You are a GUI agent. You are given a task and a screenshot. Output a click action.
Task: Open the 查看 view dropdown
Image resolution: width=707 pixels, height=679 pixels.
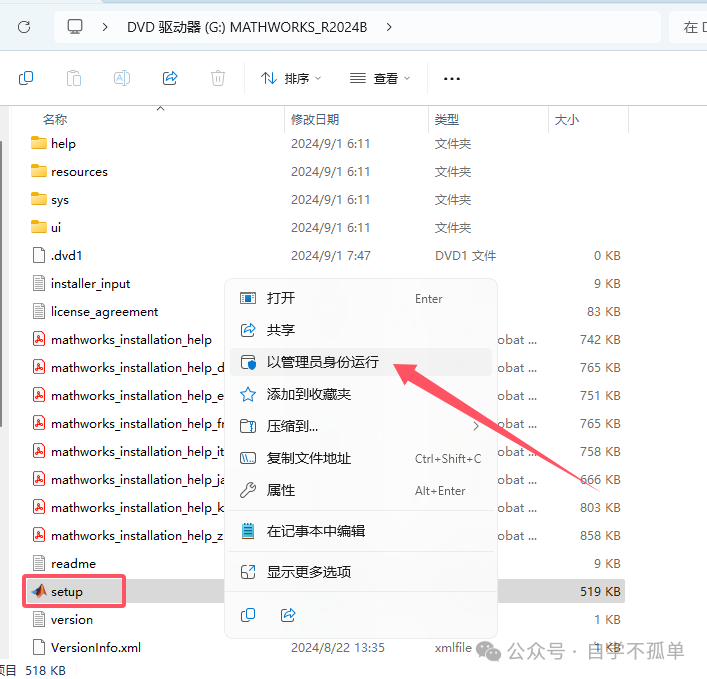click(x=380, y=78)
